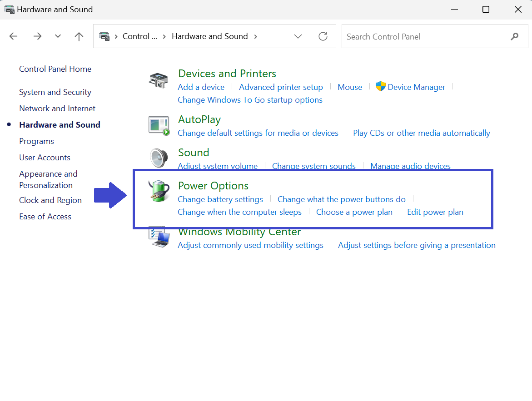Open the recent locations dropdown
Screen dimensions: 532x401
[x=58, y=36]
